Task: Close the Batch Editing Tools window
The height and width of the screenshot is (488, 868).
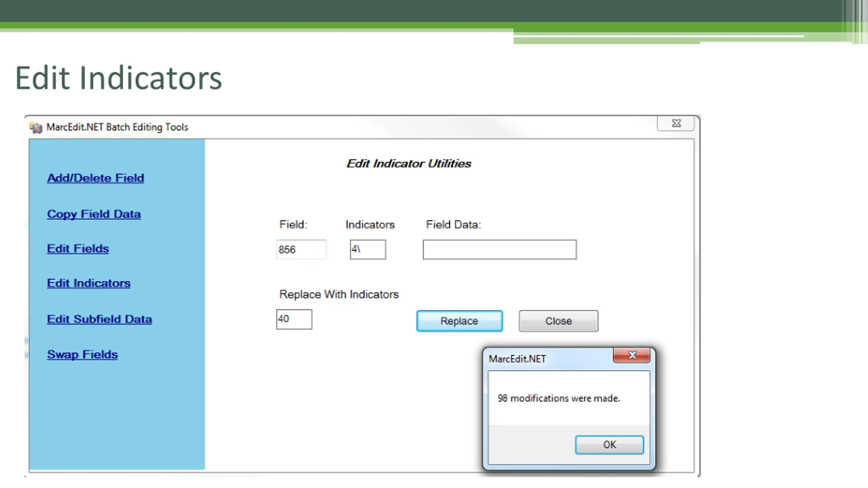Action: coord(676,123)
